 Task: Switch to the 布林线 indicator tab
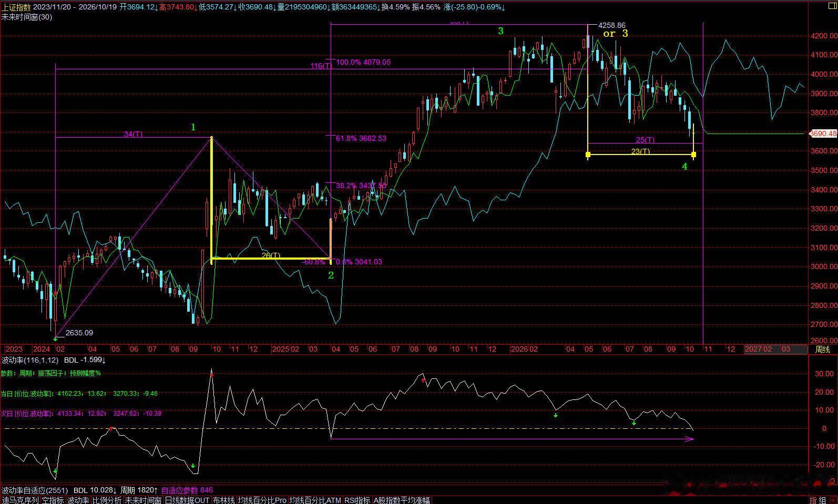click(223, 500)
